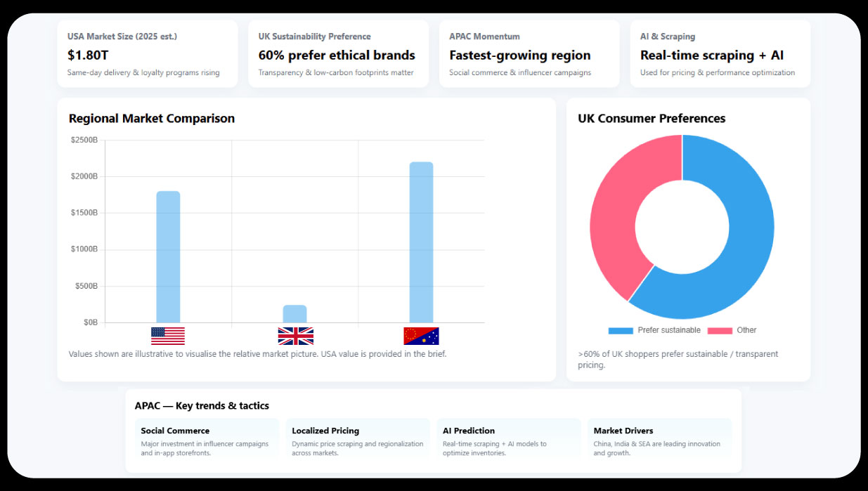Click the pink Other legend swatch
This screenshot has width=868, height=491.
click(720, 331)
